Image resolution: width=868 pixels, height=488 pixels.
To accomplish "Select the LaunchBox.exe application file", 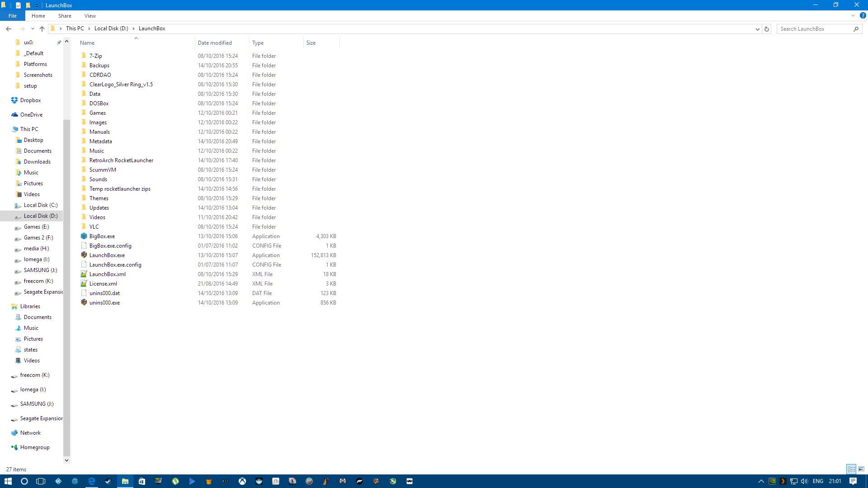I will coord(107,255).
